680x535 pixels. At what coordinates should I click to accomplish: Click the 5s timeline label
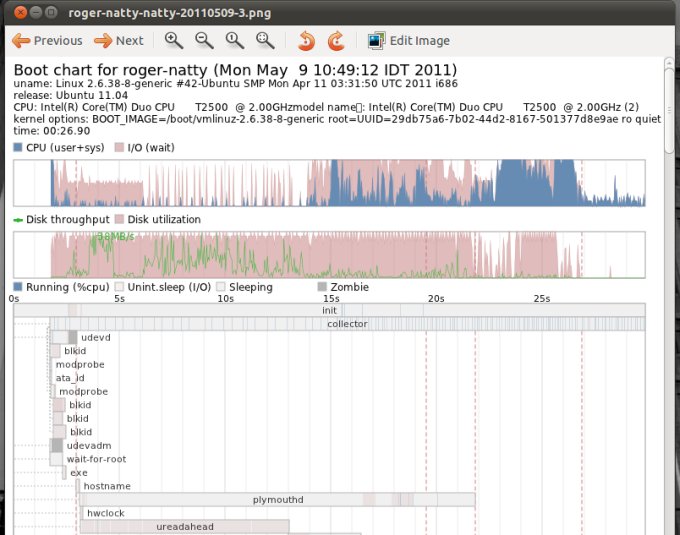pyautogui.click(x=120, y=298)
